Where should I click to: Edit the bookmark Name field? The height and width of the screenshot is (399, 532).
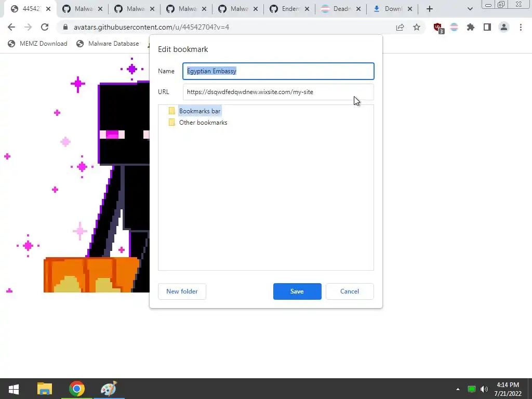click(x=278, y=71)
